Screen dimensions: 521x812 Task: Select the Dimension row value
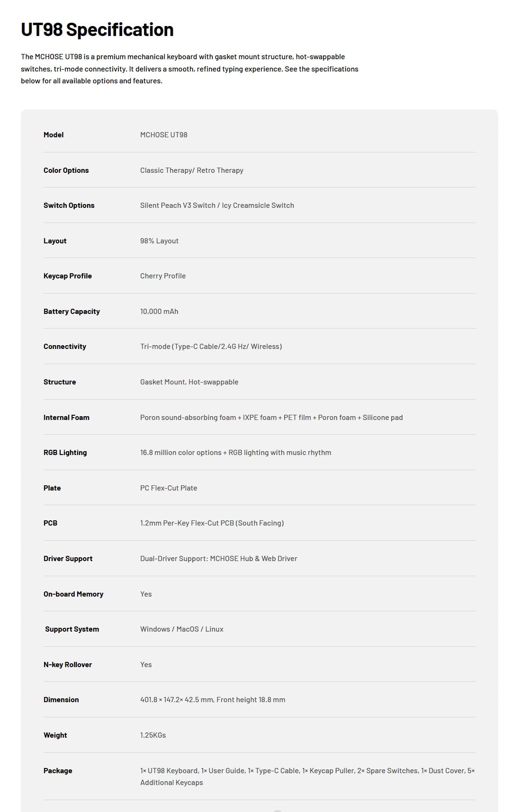(x=213, y=700)
